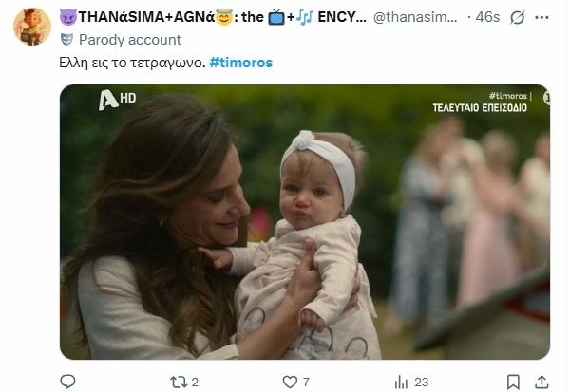The height and width of the screenshot is (392, 570).
Task: Click the retweet arrows icon
Action: pyautogui.click(x=179, y=382)
